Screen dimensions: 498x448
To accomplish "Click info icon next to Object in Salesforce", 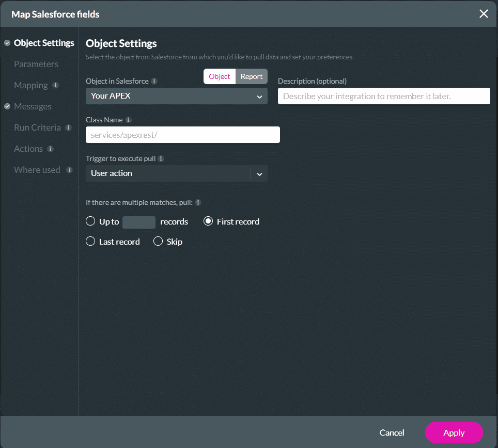I will [x=154, y=81].
